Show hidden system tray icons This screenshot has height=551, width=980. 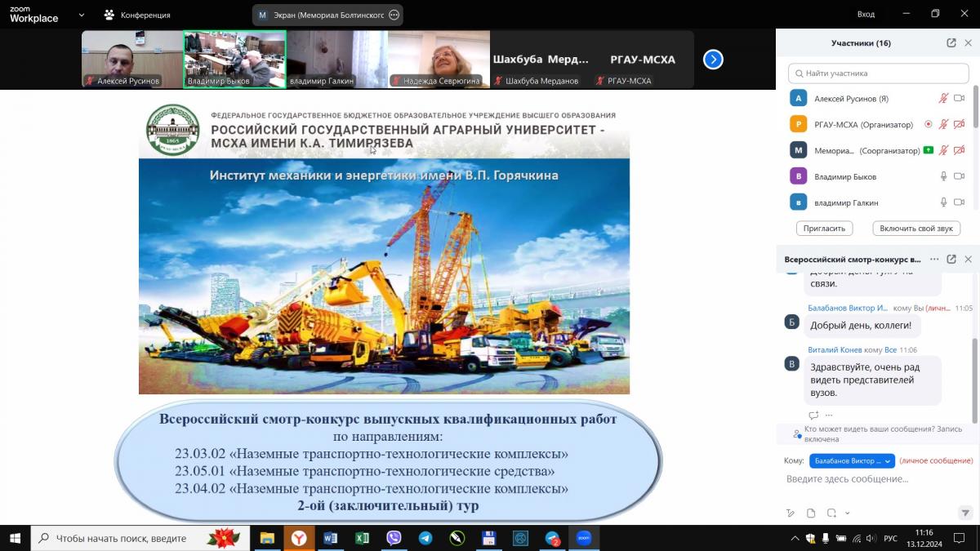click(795, 539)
